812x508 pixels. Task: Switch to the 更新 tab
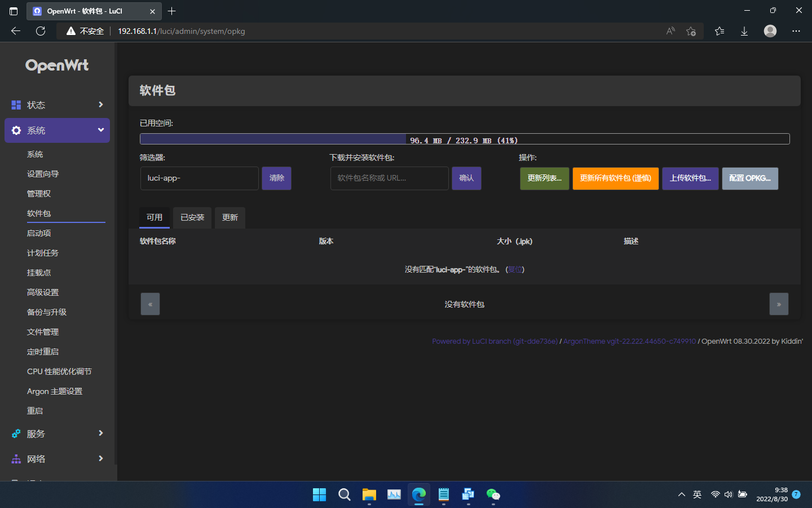(x=230, y=217)
